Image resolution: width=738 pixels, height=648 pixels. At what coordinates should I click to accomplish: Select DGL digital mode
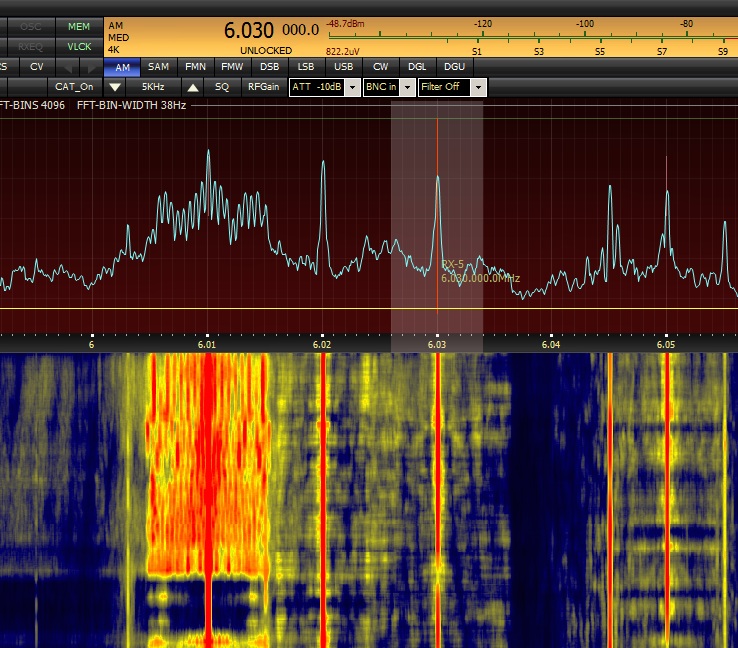point(417,67)
